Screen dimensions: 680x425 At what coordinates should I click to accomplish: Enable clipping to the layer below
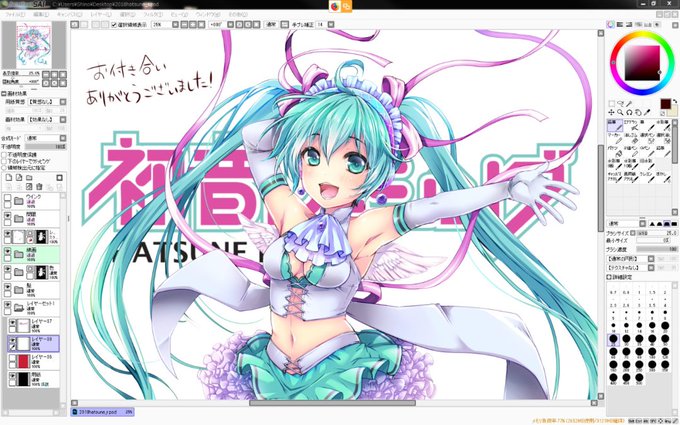click(x=4, y=161)
